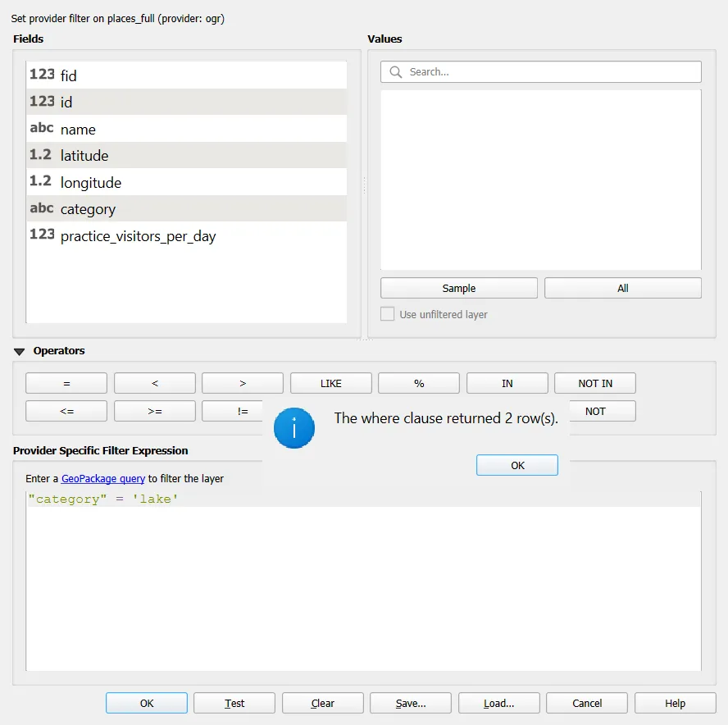Collapse the Operators section
The width and height of the screenshot is (728, 725).
click(19, 352)
